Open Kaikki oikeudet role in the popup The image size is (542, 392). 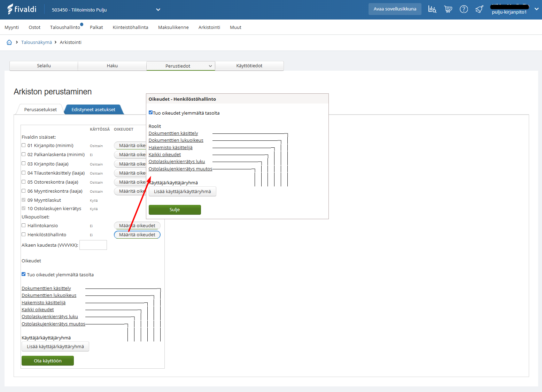pos(165,155)
